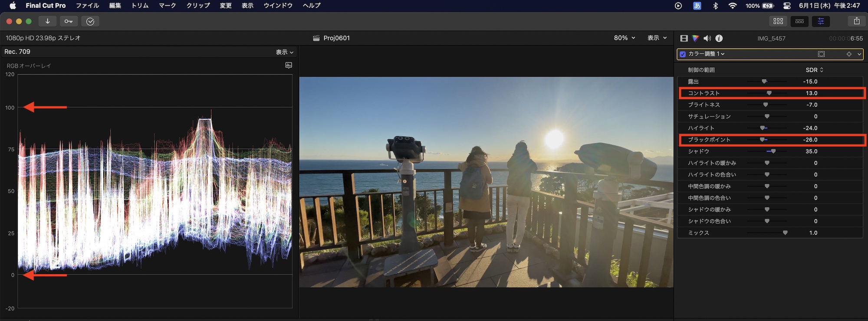
Task: Open the マーク menu
Action: (x=168, y=6)
